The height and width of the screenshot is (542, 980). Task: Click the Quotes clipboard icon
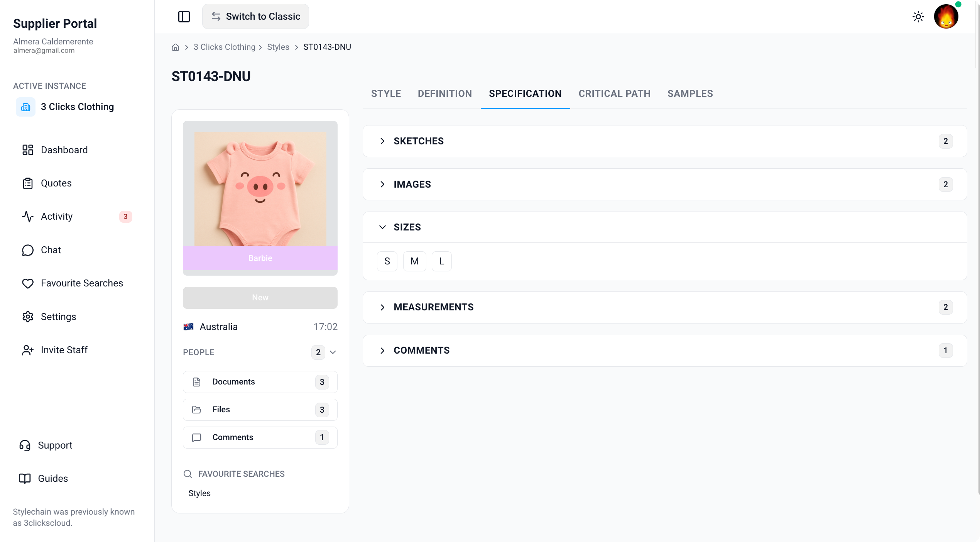(28, 183)
